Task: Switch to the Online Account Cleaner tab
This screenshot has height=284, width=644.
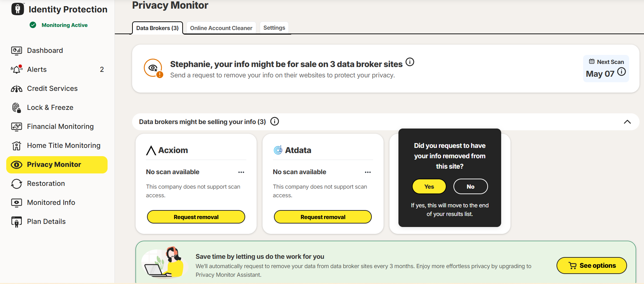Action: pos(221,28)
